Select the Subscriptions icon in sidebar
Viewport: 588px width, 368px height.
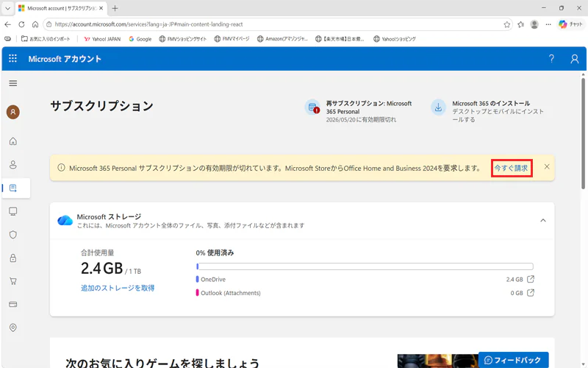(13, 188)
